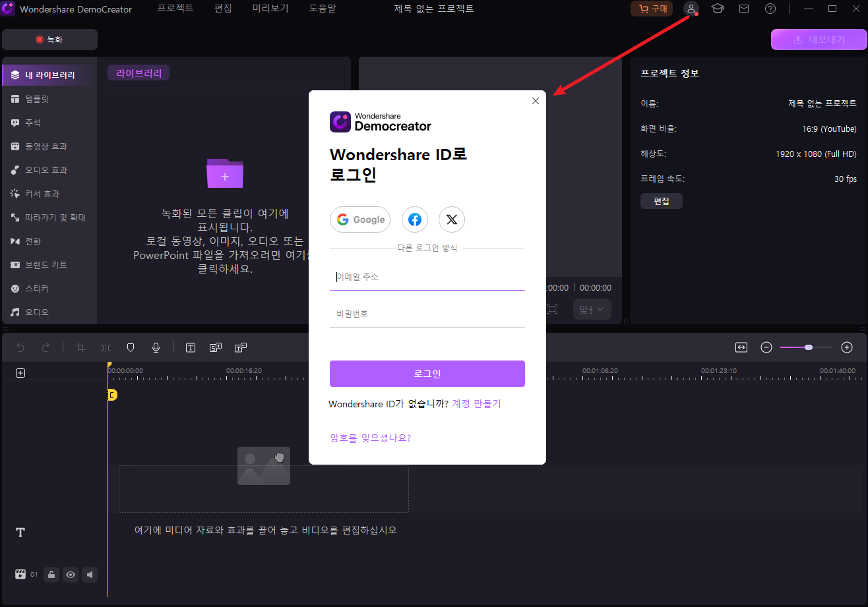Open the 계정 만들기 link
The image size is (868, 607).
[476, 404]
